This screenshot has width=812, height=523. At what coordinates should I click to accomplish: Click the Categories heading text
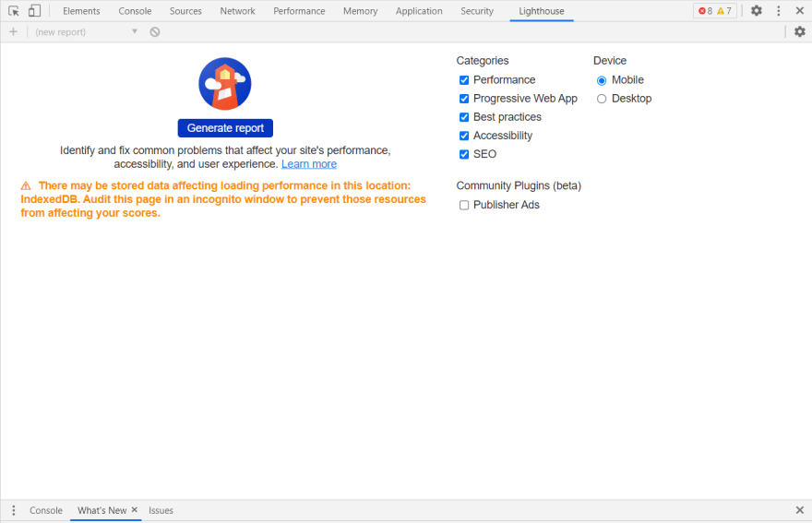482,61
